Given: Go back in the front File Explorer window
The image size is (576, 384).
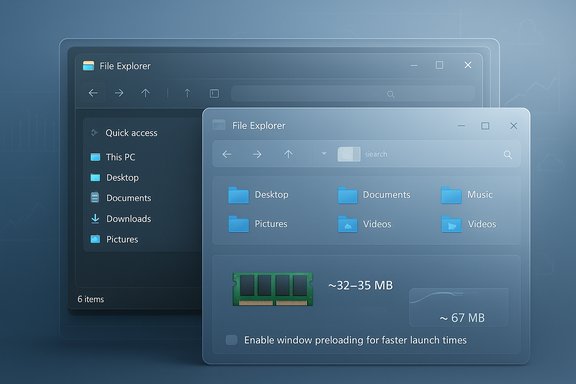Looking at the screenshot, I should click(x=227, y=154).
